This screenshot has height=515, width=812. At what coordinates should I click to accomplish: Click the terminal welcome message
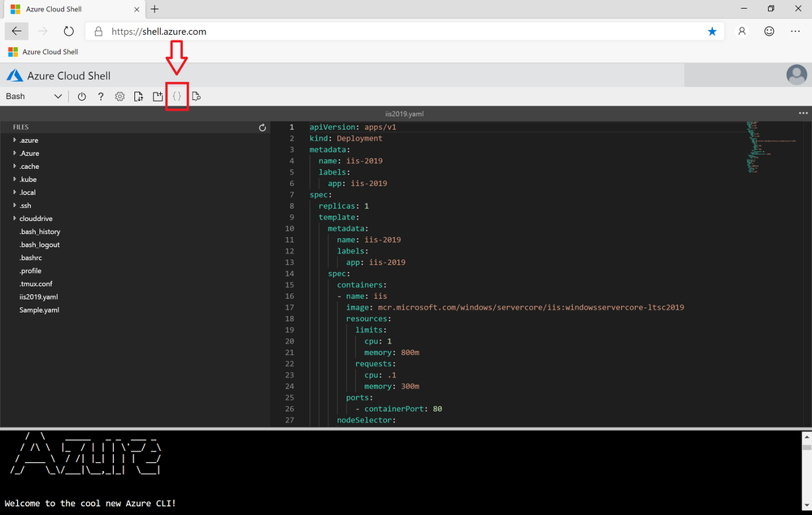pyautogui.click(x=90, y=503)
